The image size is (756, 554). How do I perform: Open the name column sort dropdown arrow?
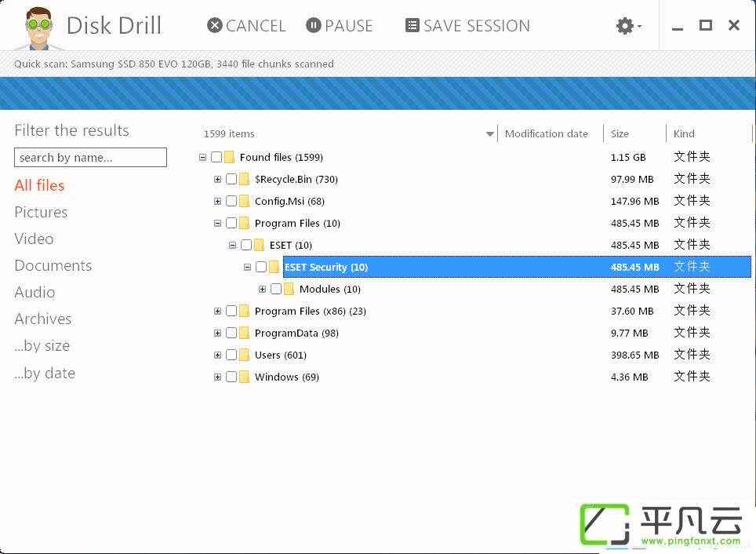tap(490, 134)
